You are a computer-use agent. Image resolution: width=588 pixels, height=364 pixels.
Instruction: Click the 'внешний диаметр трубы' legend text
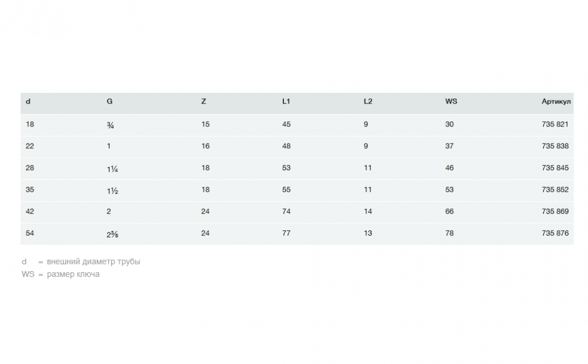[x=93, y=262]
